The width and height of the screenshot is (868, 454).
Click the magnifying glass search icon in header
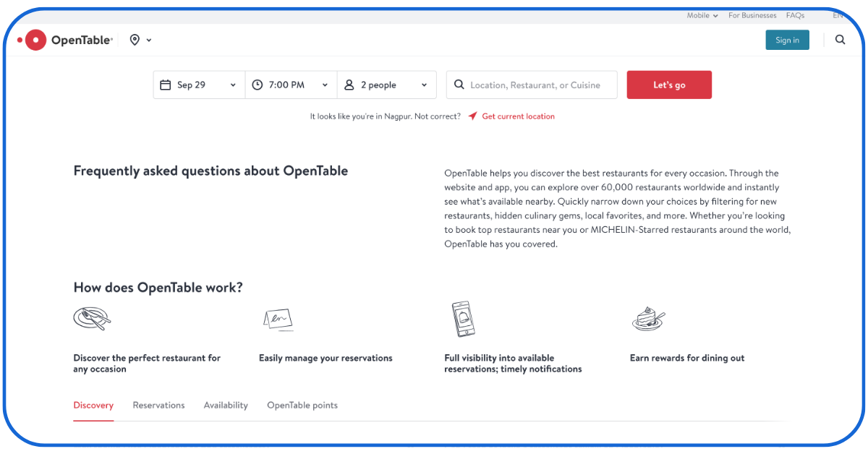pyautogui.click(x=840, y=40)
